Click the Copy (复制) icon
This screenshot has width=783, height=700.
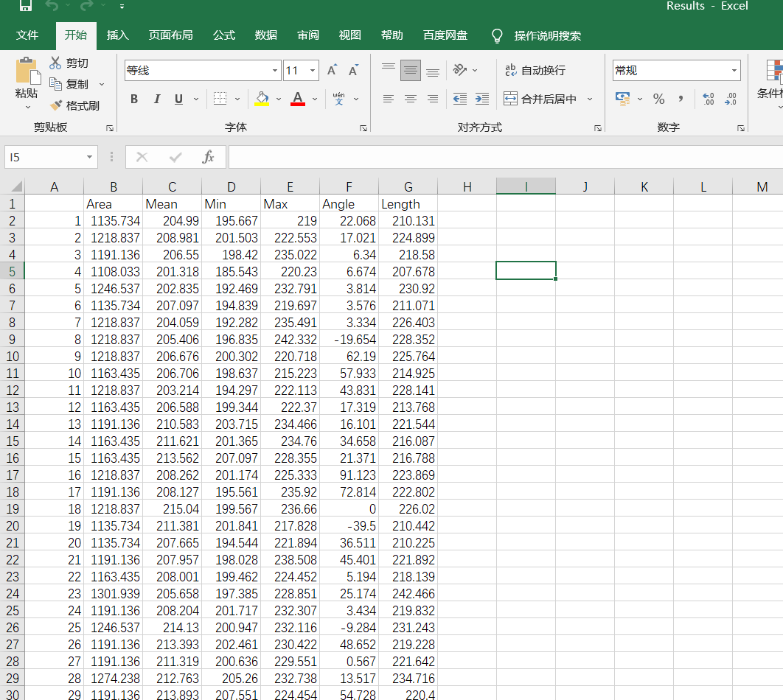55,84
